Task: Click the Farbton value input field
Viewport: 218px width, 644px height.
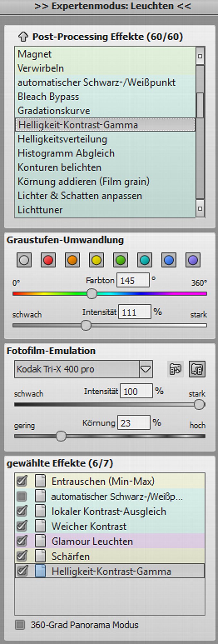Action: pos(133,280)
